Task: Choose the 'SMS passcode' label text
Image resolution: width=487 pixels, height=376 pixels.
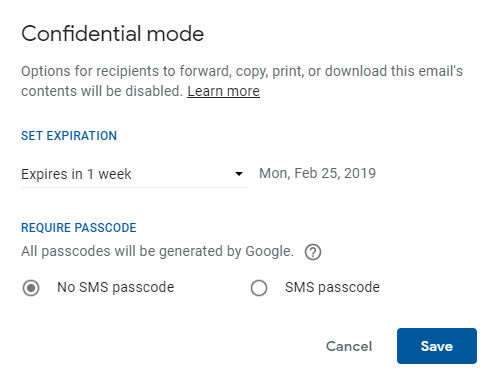Action: [332, 287]
